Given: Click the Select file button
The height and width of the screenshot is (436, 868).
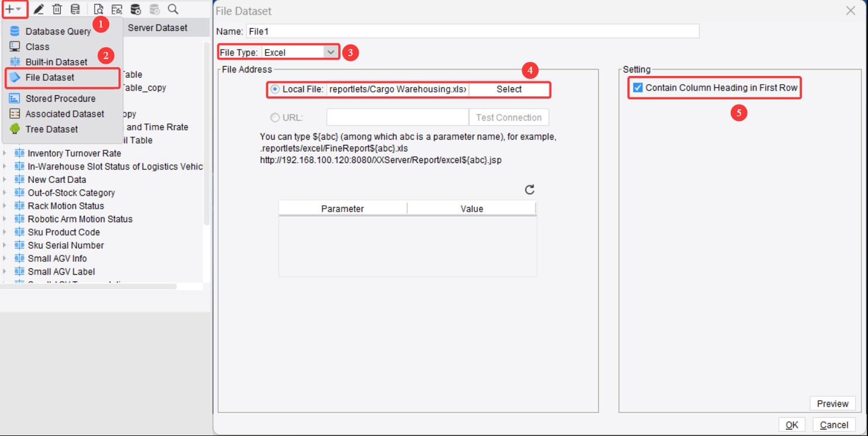Looking at the screenshot, I should click(x=509, y=89).
